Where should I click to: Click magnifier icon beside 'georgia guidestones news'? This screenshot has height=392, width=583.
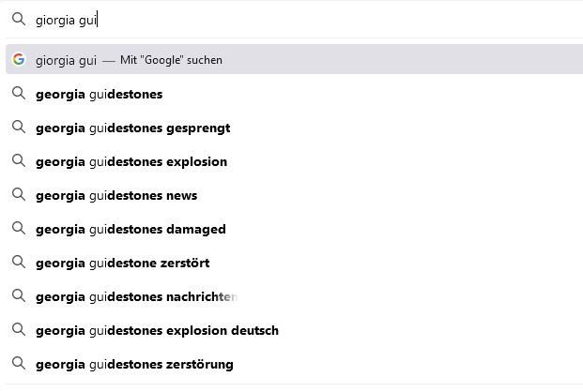[x=18, y=195]
